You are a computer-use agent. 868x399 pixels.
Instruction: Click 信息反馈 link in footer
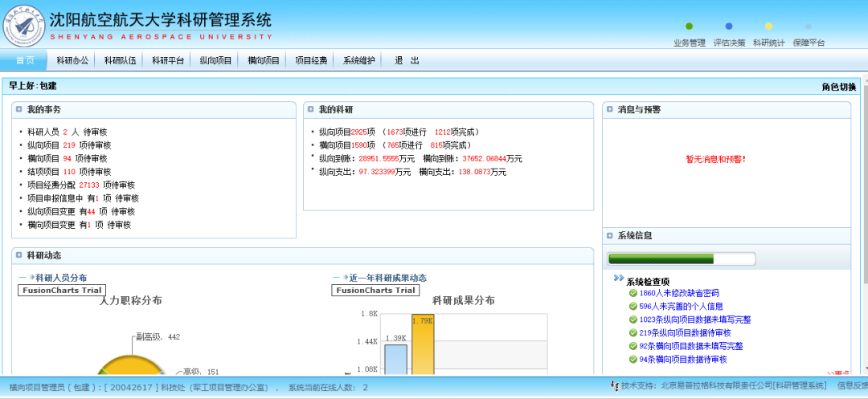(x=853, y=385)
